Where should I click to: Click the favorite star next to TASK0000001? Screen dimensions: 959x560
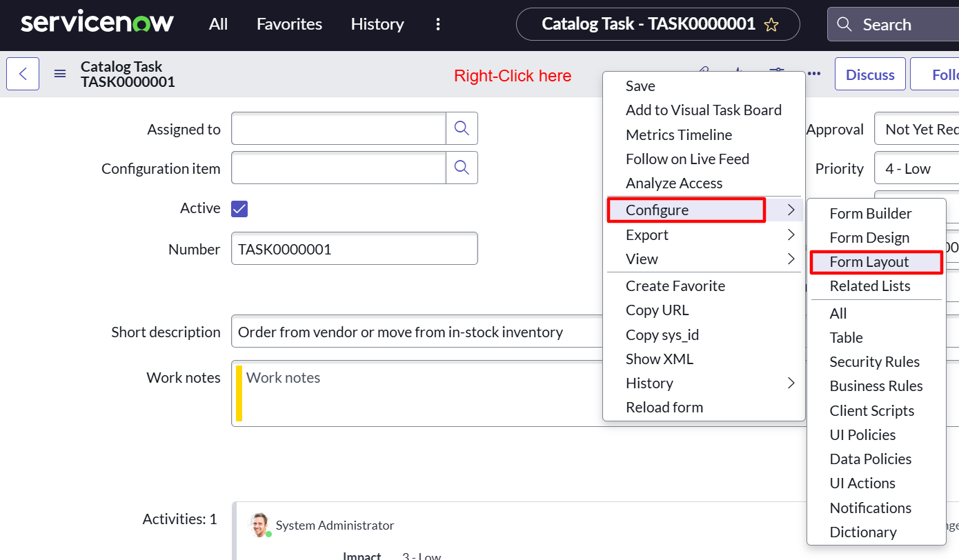pyautogui.click(x=771, y=25)
